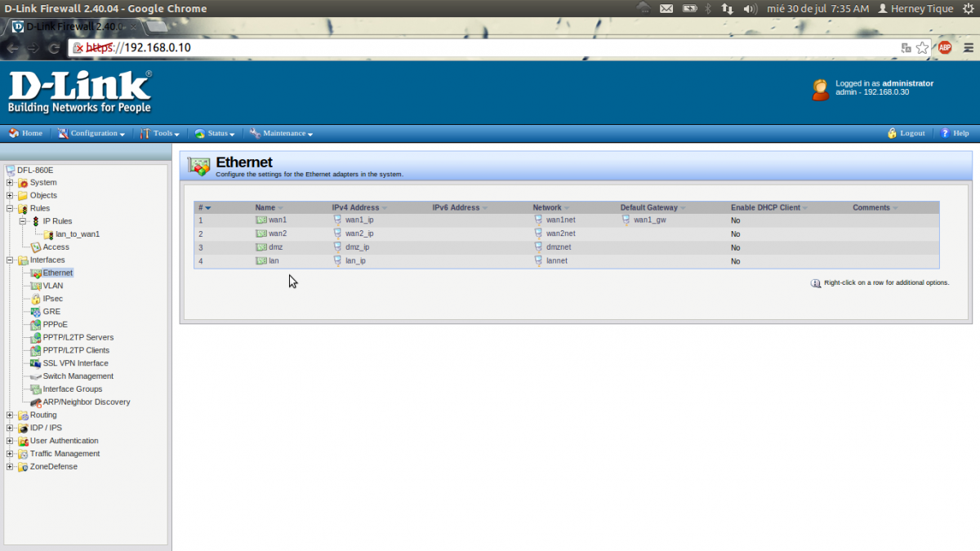
Task: Click the PPTP/L2TP Servers icon
Action: click(36, 338)
